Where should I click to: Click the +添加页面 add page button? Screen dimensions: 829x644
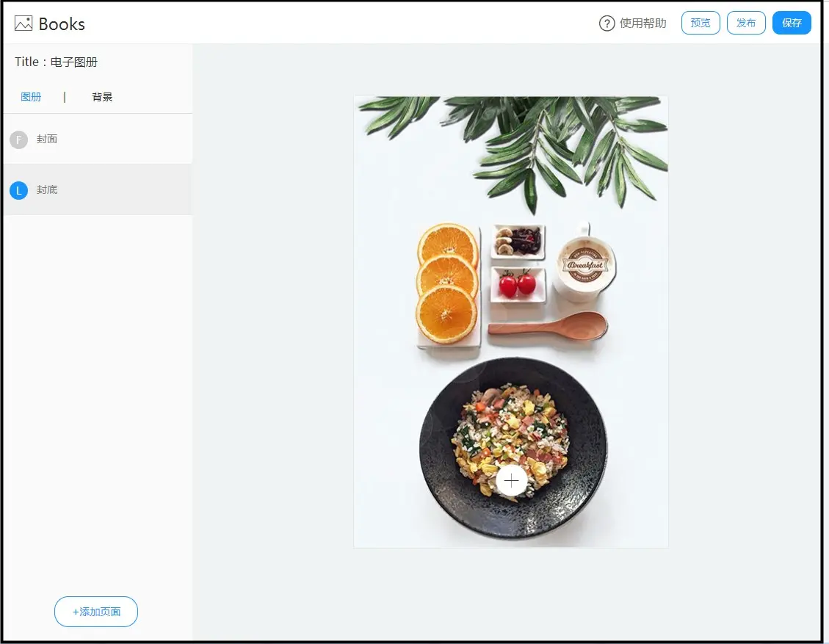coord(96,612)
